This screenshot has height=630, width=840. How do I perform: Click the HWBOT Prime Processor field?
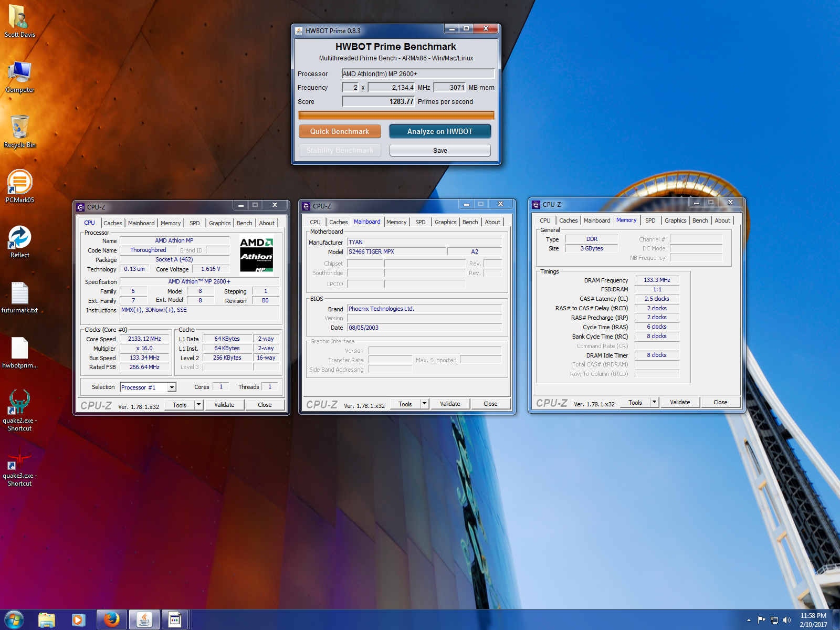point(418,73)
